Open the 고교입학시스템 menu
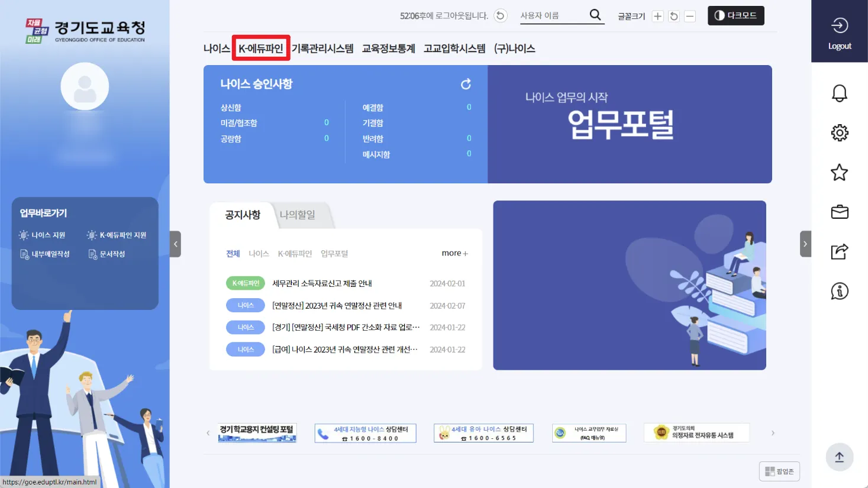 point(454,49)
